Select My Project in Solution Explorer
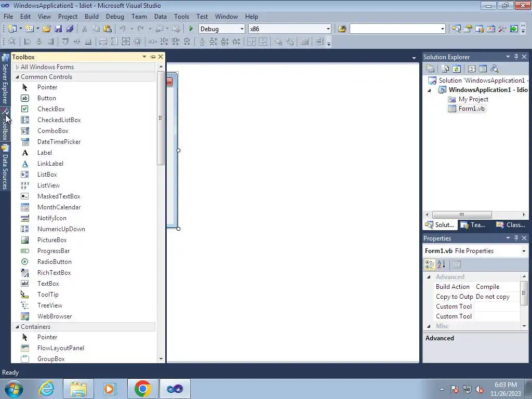Screen dimensions: 532x399 [473, 99]
